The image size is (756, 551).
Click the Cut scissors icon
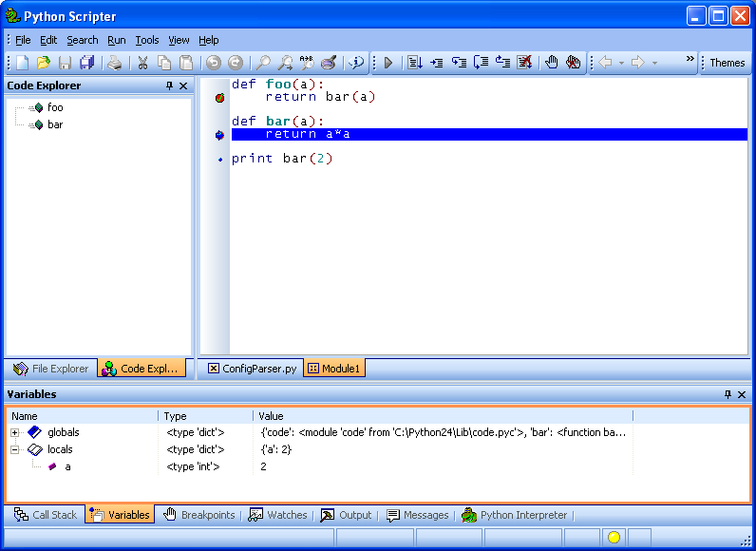[142, 63]
